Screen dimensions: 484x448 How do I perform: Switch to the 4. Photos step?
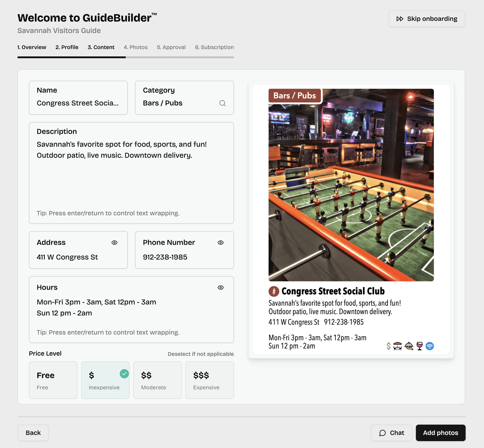[x=136, y=47]
